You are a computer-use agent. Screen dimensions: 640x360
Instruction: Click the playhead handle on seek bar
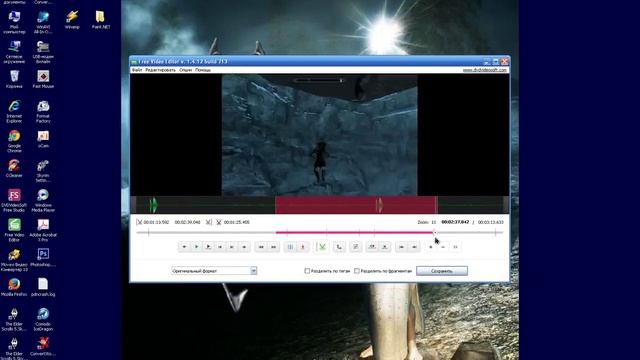click(x=434, y=232)
